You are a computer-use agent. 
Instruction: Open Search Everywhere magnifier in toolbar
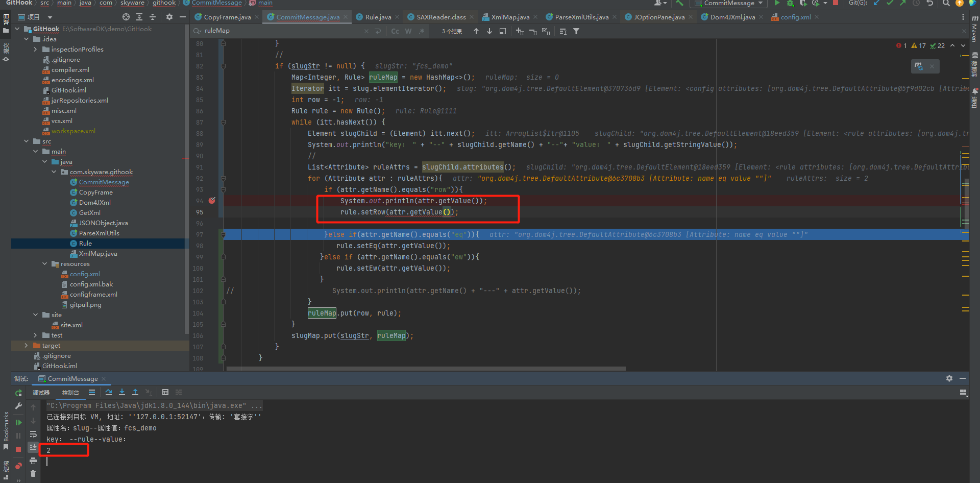click(946, 3)
